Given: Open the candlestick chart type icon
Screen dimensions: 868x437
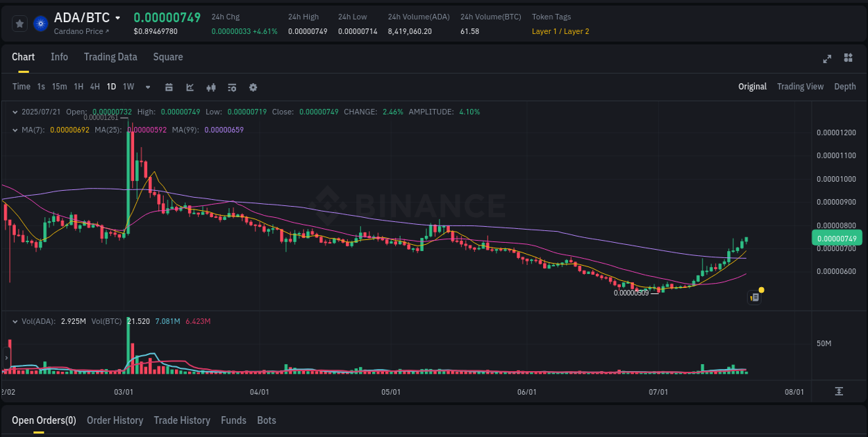Looking at the screenshot, I should 211,87.
